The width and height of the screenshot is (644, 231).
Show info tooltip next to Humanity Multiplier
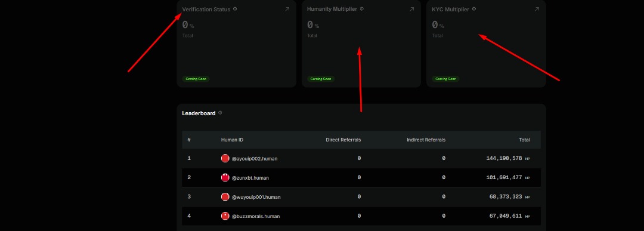click(x=362, y=8)
